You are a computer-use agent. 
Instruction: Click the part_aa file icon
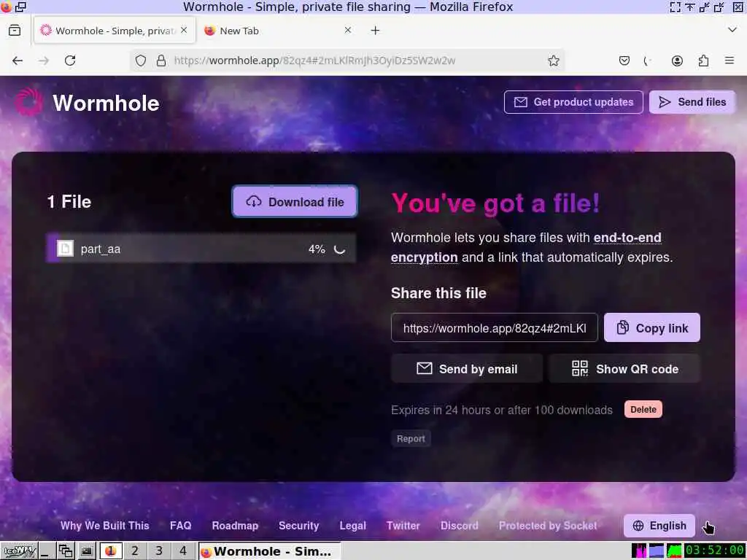(65, 248)
